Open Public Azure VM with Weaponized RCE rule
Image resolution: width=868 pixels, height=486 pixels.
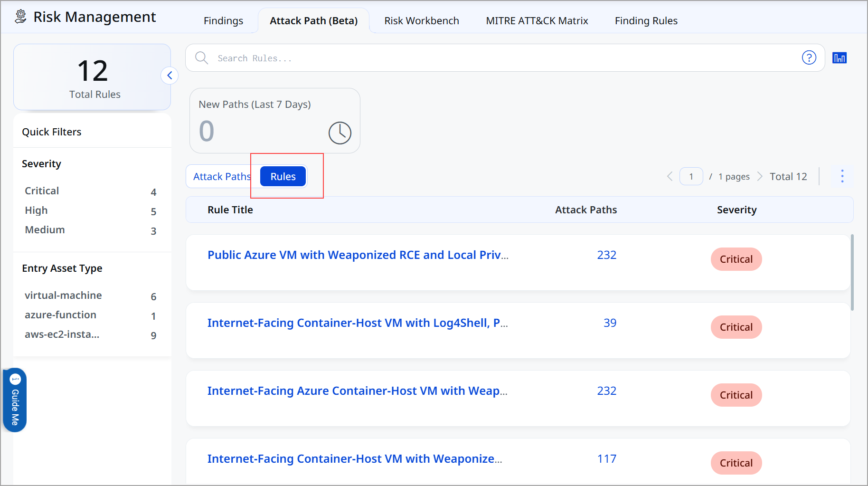click(358, 255)
